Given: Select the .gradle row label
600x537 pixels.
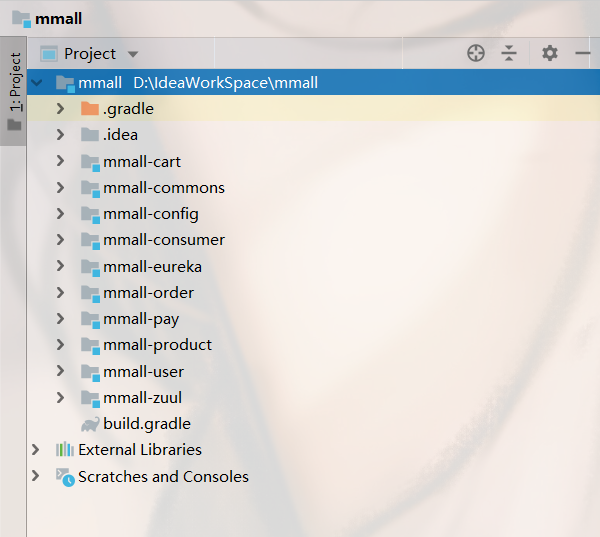Looking at the screenshot, I should pyautogui.click(x=128, y=109).
